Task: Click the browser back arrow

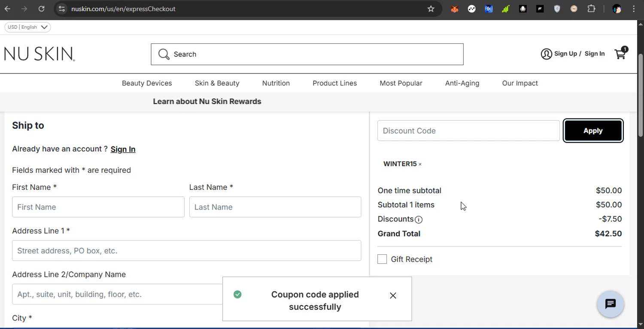Action: click(x=7, y=9)
